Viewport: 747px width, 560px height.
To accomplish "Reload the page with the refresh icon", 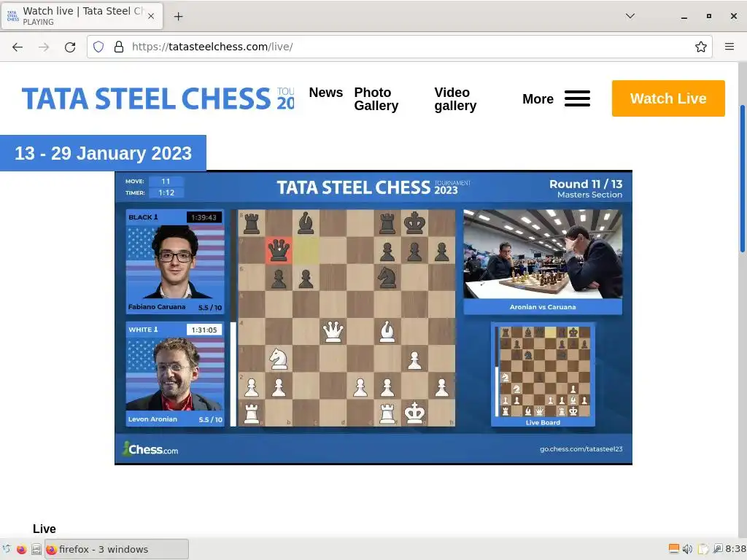I will click(x=70, y=47).
